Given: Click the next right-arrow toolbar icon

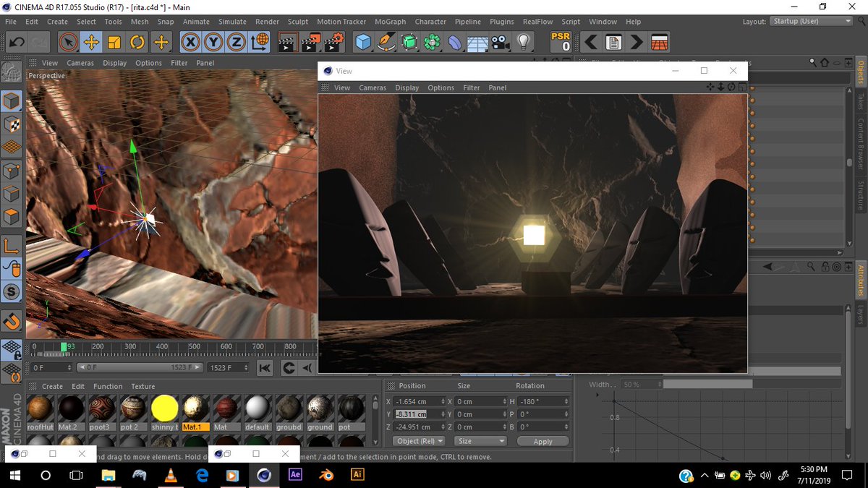Looking at the screenshot, I should (637, 42).
